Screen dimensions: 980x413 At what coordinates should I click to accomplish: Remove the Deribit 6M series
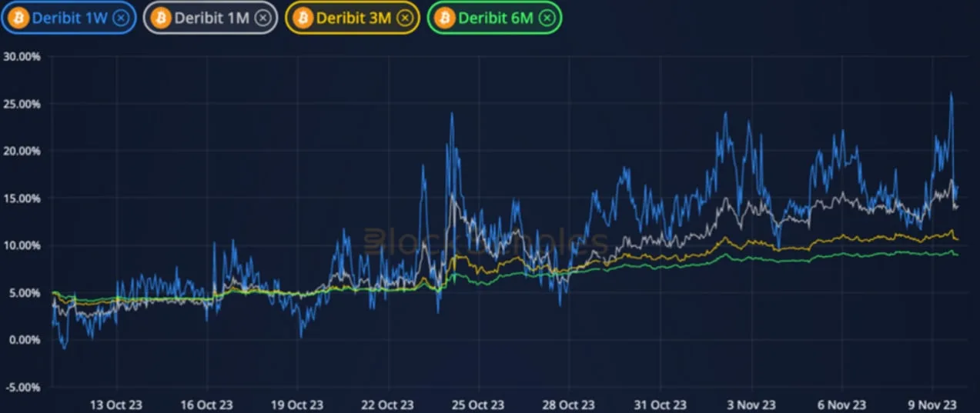click(547, 18)
